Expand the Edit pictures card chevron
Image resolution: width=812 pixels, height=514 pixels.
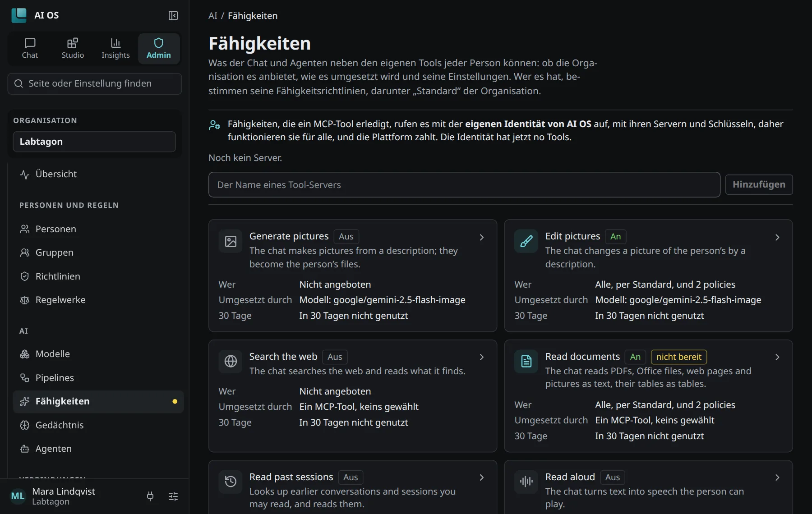(x=777, y=237)
